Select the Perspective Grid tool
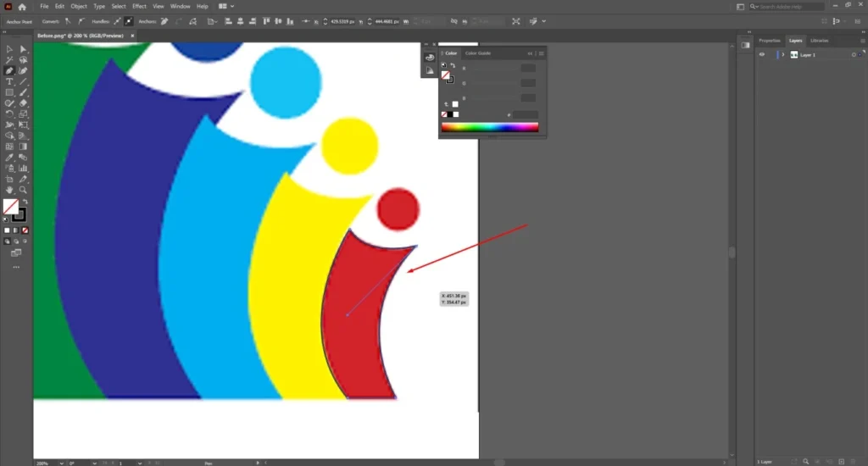 (x=23, y=136)
